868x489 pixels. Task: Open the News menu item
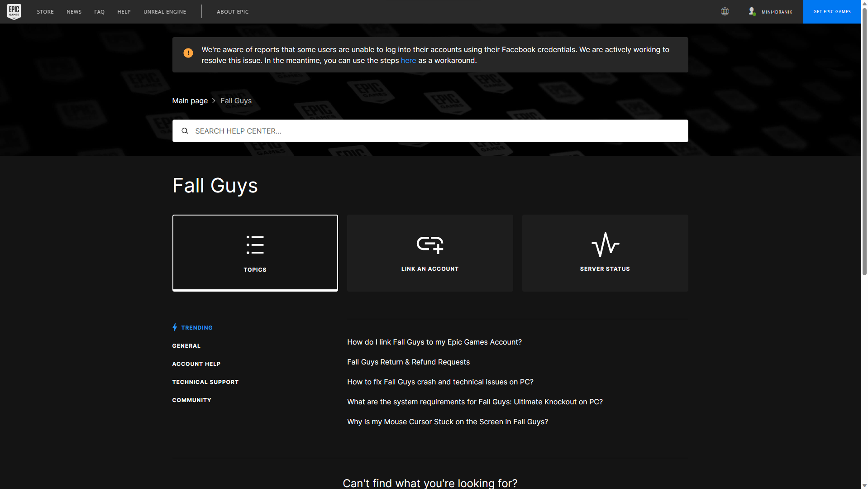pyautogui.click(x=74, y=12)
